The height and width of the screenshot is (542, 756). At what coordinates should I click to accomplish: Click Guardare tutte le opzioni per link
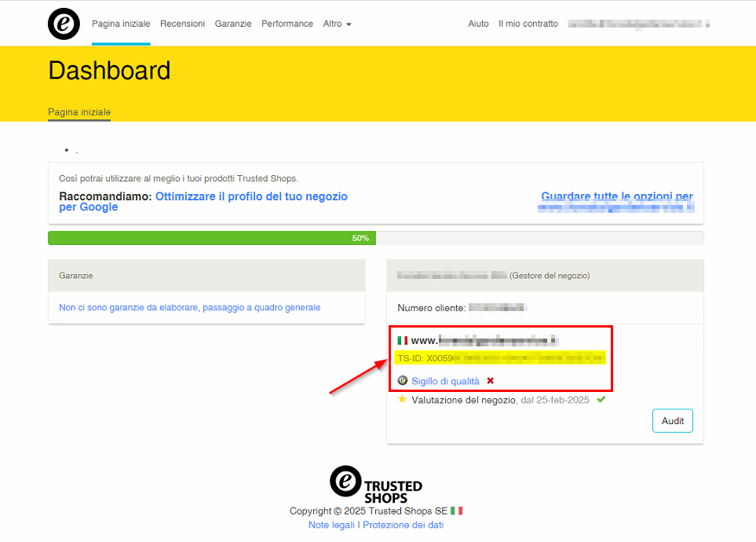pos(617,196)
